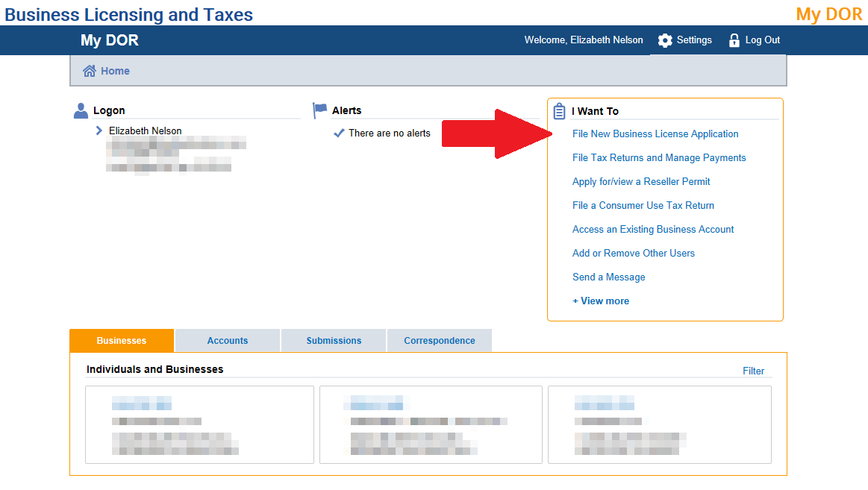Viewport: 868px width, 490px height.
Task: Click Access an Existing Business Account link
Action: [653, 229]
